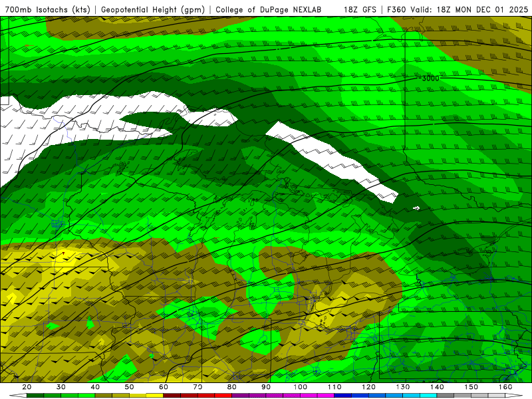Click the "700mb Isotachs (kts)" title text
This screenshot has width=532, height=399.
pyautogui.click(x=47, y=10)
